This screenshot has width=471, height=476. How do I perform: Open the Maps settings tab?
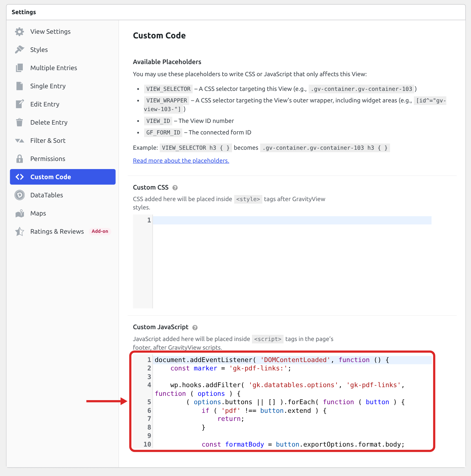coord(63,213)
